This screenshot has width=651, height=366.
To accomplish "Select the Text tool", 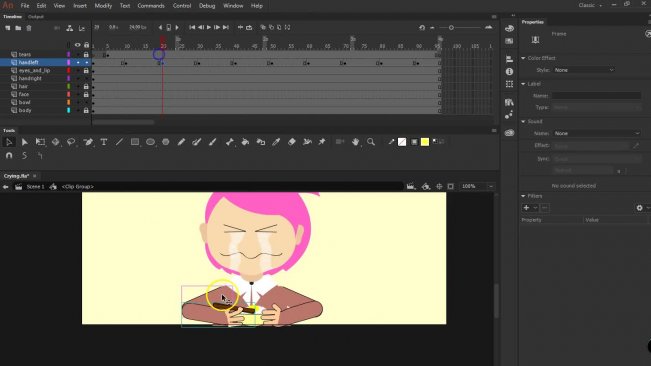I will point(104,142).
